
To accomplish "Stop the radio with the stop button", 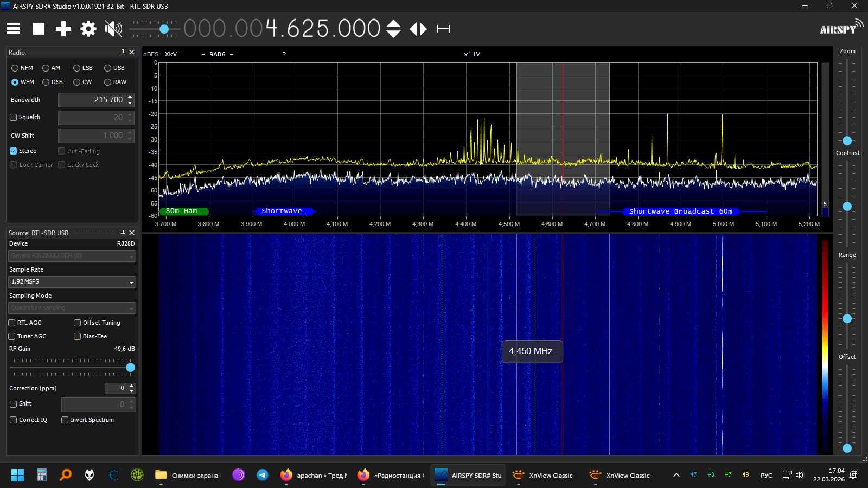I will tap(39, 29).
